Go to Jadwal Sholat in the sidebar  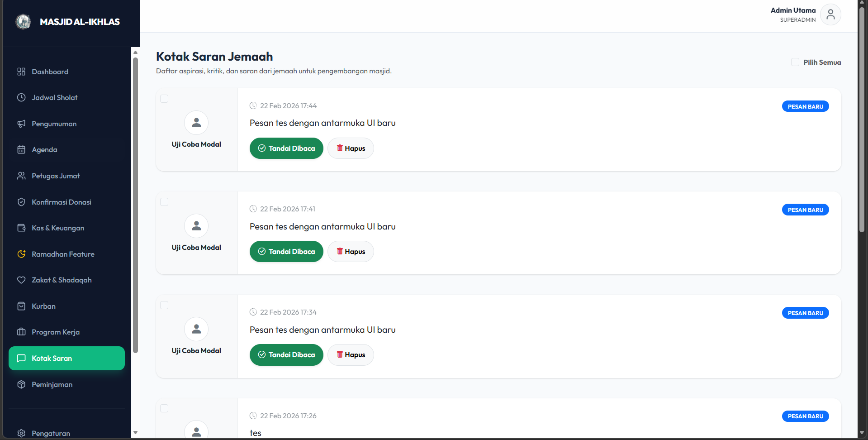(x=66, y=97)
